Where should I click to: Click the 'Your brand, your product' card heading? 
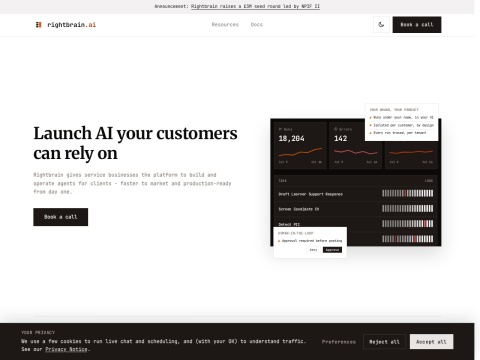click(394, 110)
